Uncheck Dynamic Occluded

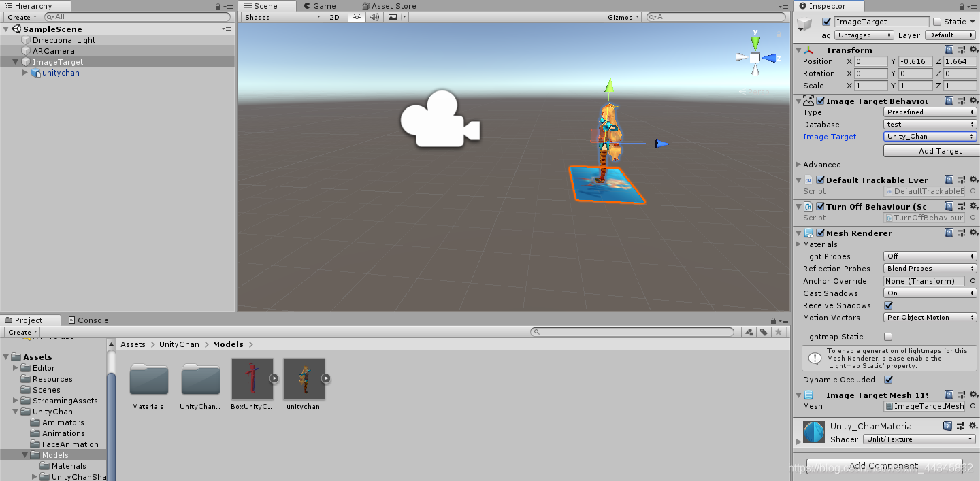click(x=888, y=380)
